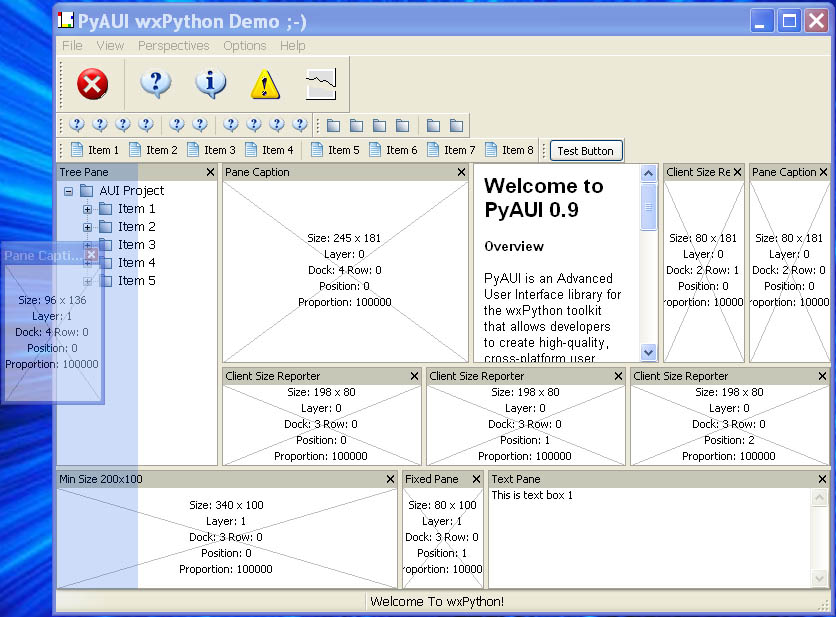Click the large blue question mark icon
This screenshot has width=836, height=617.
pyautogui.click(x=155, y=84)
